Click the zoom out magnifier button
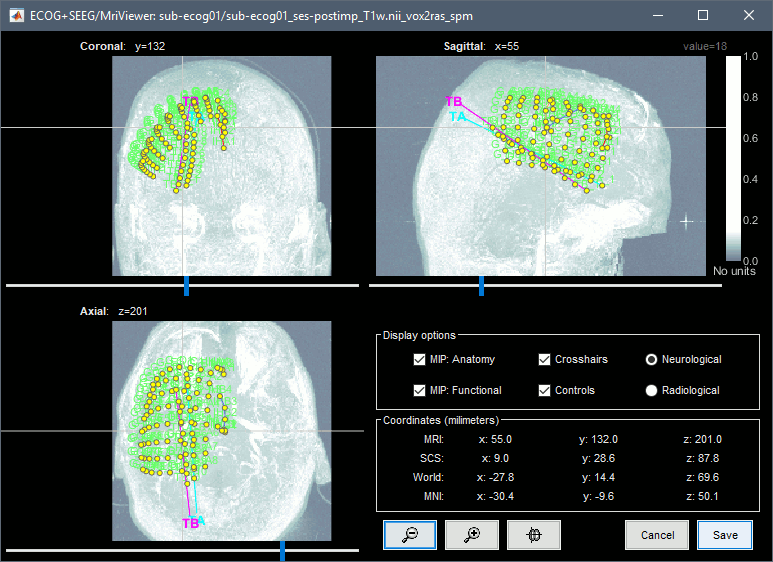This screenshot has width=773, height=562. point(408,535)
